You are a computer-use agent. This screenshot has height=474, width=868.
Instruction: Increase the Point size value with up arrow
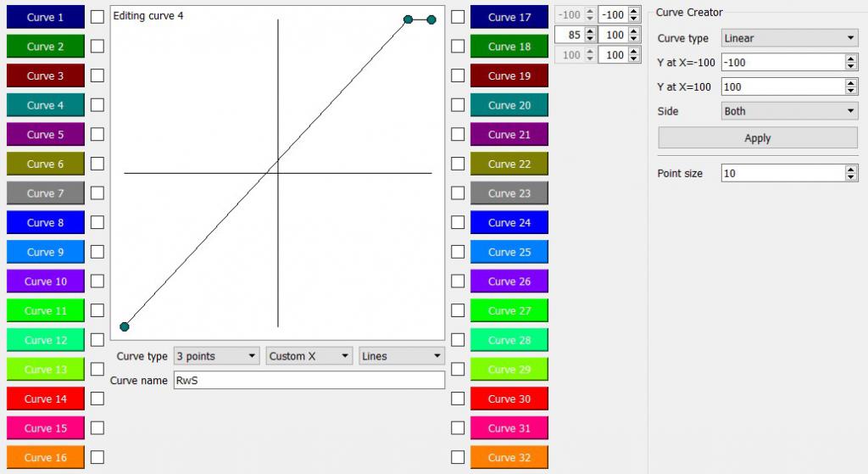click(x=851, y=169)
